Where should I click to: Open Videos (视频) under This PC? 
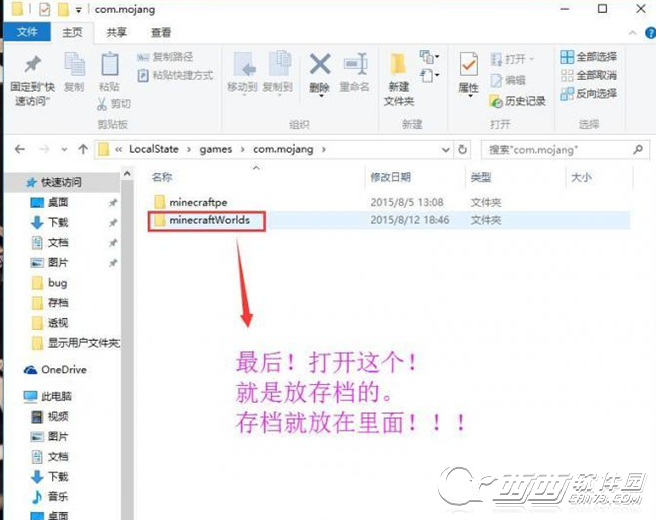click(x=50, y=416)
